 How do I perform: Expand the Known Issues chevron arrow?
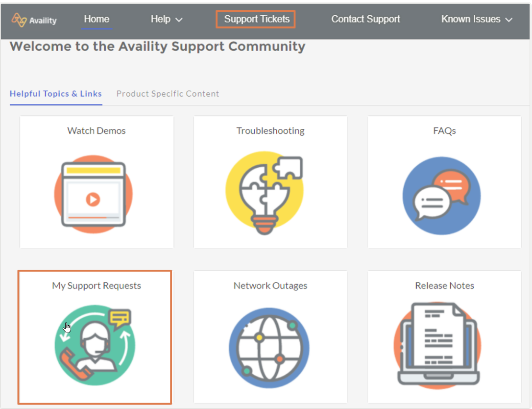tap(508, 20)
